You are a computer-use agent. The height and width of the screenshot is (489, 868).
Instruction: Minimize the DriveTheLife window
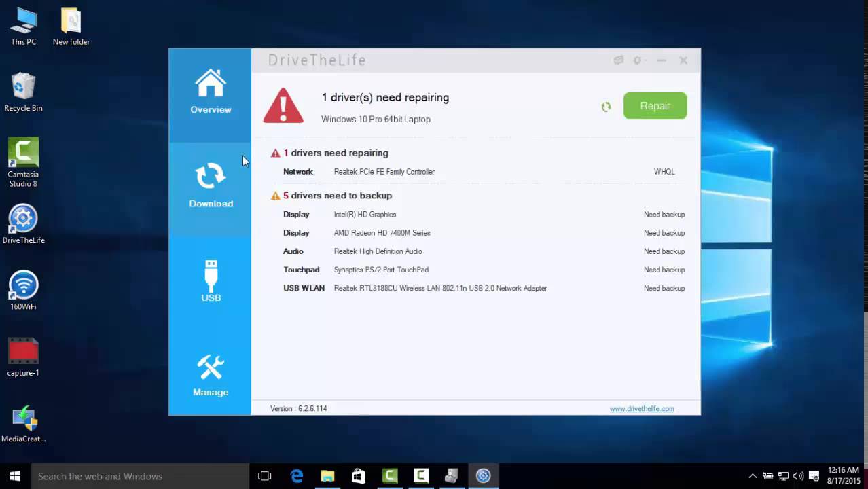pos(662,60)
